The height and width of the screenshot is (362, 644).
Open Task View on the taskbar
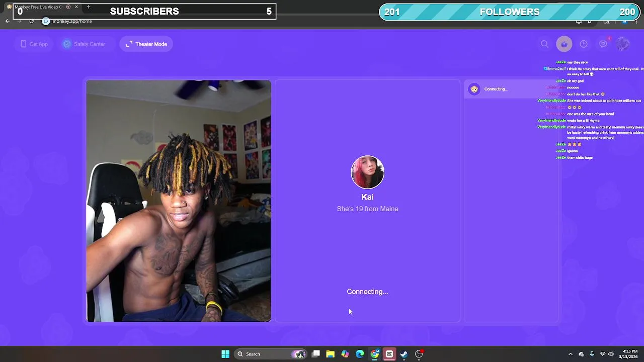(316, 354)
